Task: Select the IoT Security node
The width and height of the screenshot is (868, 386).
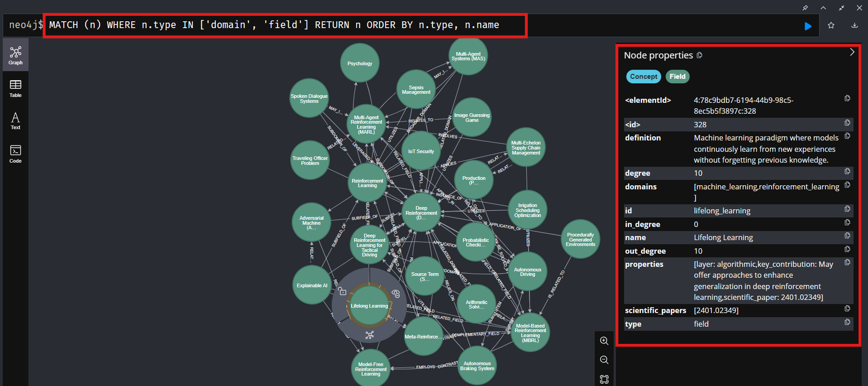Action: tap(421, 151)
